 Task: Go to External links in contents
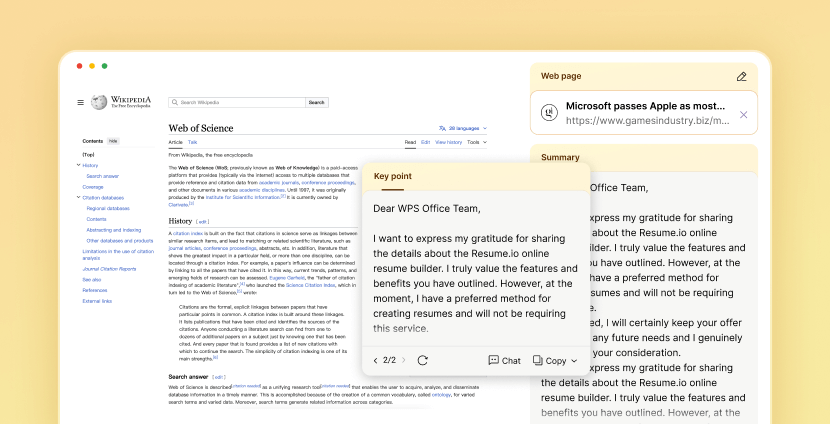pos(97,301)
